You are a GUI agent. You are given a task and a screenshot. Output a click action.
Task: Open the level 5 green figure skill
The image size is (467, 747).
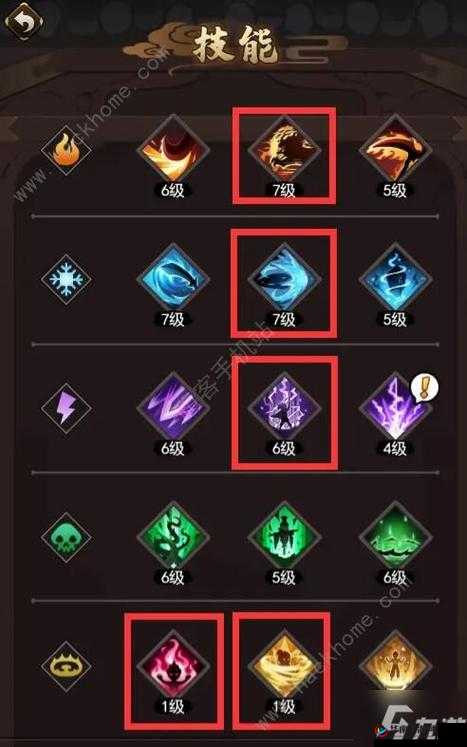coord(284,537)
